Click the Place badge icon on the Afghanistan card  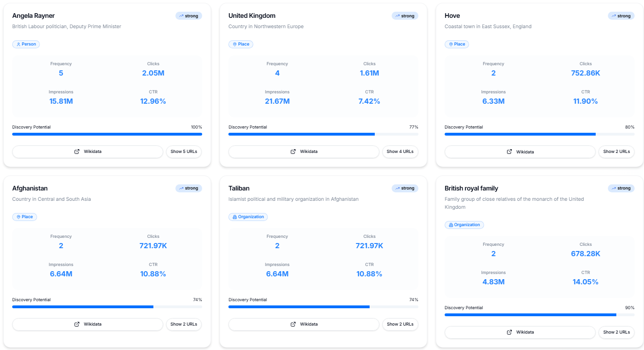tap(18, 217)
